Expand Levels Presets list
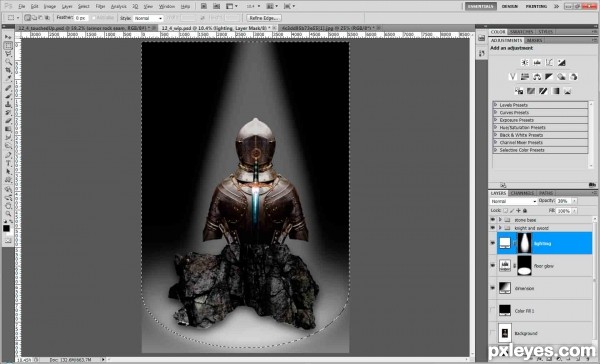Image resolution: width=600 pixels, height=364 pixels. click(496, 104)
